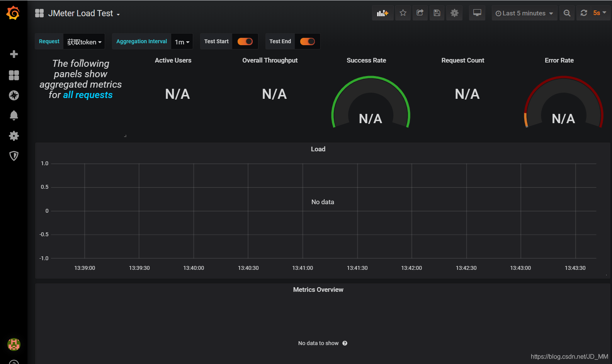This screenshot has height=364, width=612.
Task: Open the Request variable dropdown 获取token
Action: (x=84, y=42)
